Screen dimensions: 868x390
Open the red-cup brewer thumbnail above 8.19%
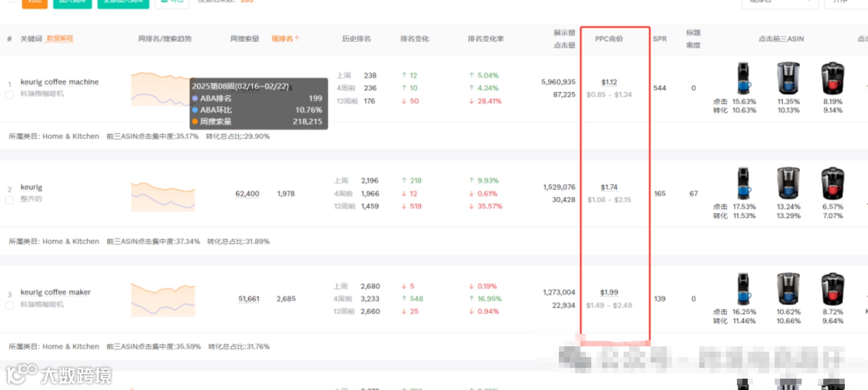(x=832, y=79)
